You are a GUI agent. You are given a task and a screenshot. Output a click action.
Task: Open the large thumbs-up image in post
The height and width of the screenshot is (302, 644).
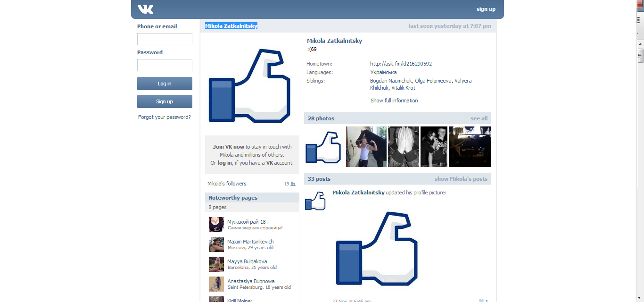tap(377, 249)
